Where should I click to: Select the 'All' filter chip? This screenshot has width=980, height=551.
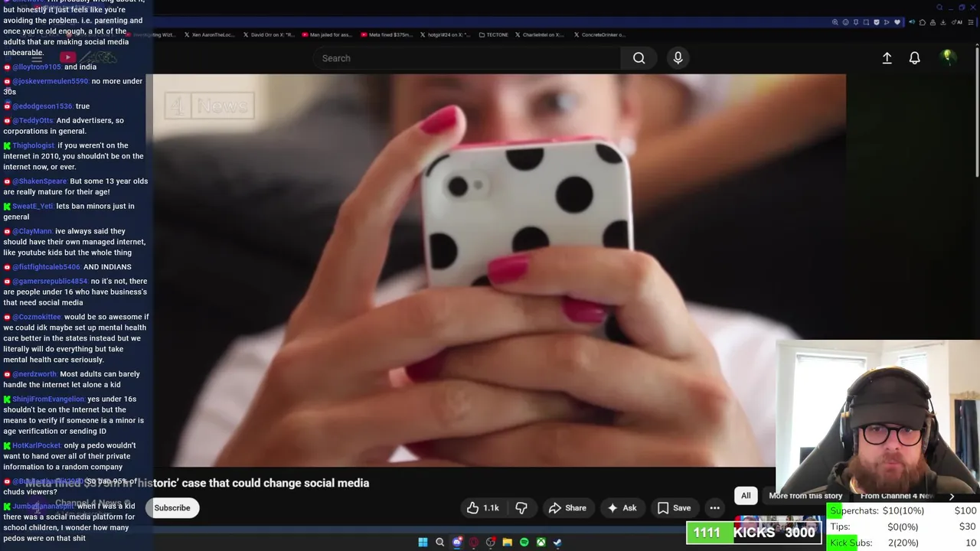(746, 496)
